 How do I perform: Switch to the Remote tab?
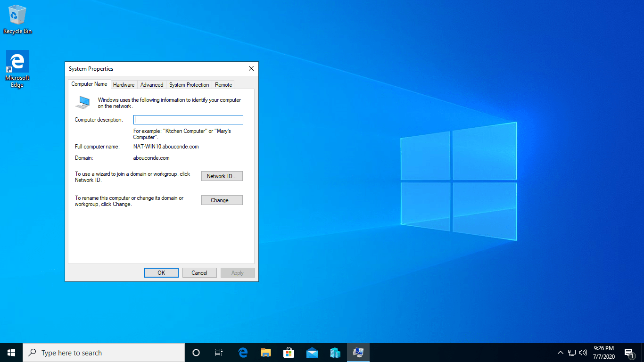[x=223, y=84]
